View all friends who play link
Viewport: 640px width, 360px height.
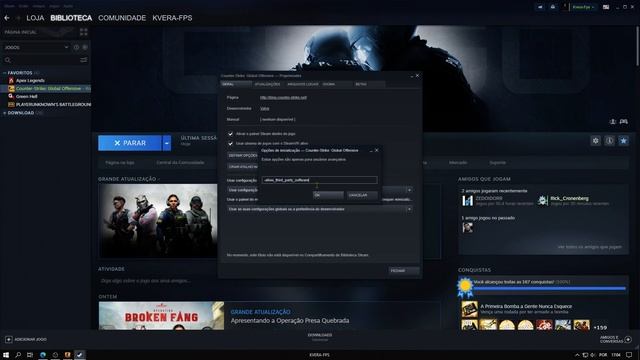pyautogui.click(x=589, y=247)
